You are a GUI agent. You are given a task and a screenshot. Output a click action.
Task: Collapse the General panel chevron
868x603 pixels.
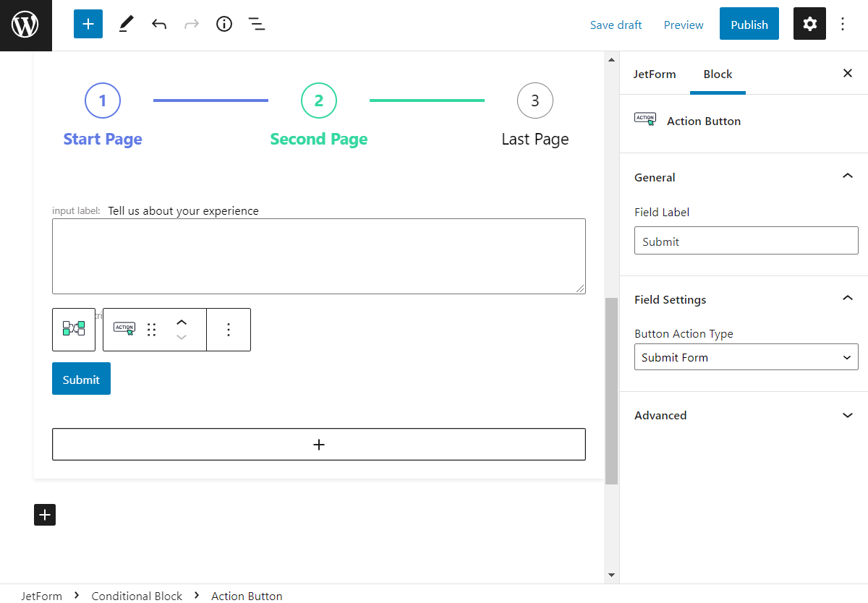847,176
